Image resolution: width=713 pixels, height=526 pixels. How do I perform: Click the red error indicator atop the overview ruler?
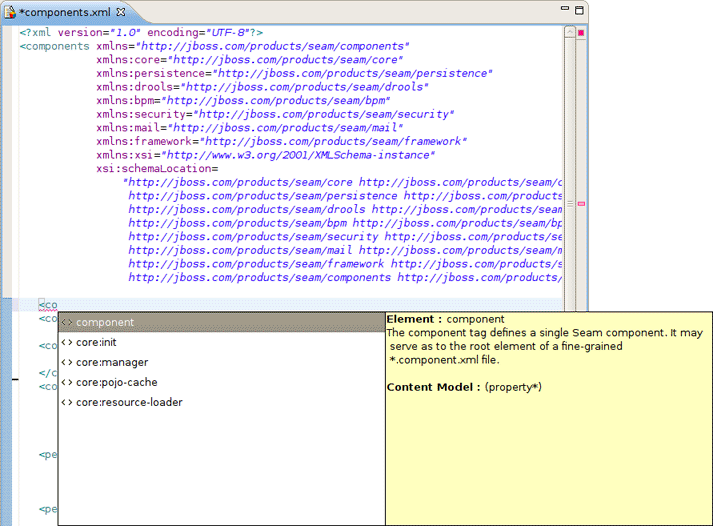[x=581, y=33]
